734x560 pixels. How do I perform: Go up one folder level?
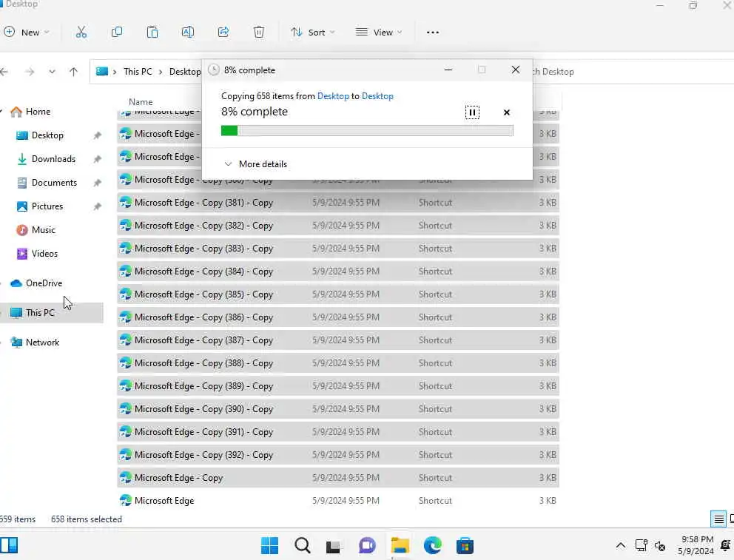click(73, 72)
